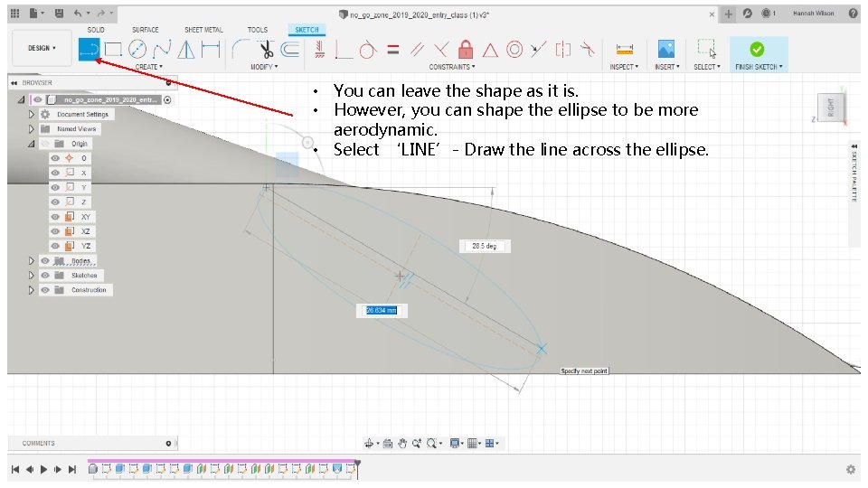Switch to the Surface tab
This screenshot has height=488, width=868.
pos(145,30)
